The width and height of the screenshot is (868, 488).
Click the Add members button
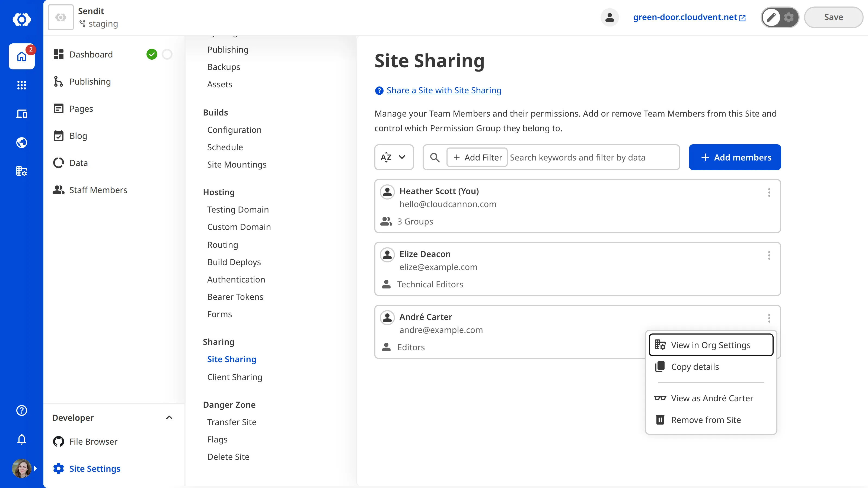click(735, 157)
